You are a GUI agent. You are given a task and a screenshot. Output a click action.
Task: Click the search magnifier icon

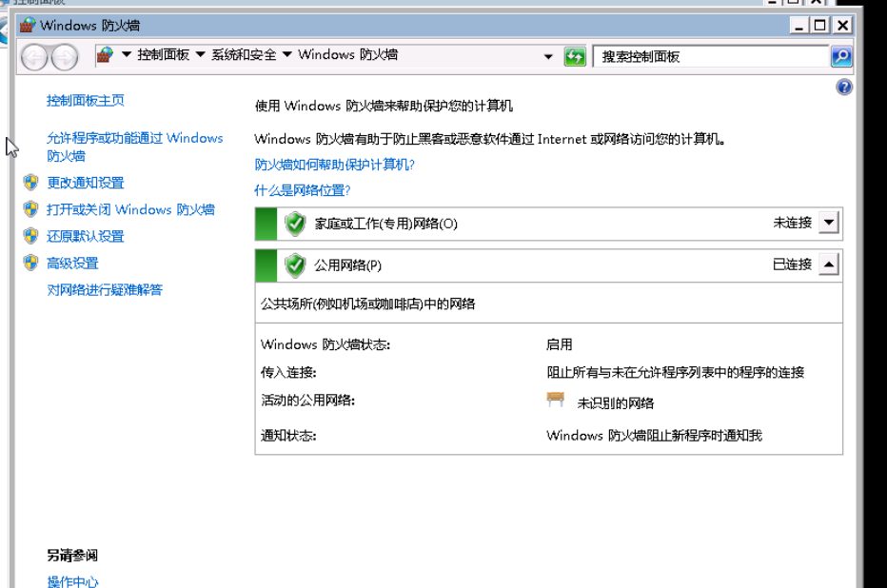tap(841, 56)
